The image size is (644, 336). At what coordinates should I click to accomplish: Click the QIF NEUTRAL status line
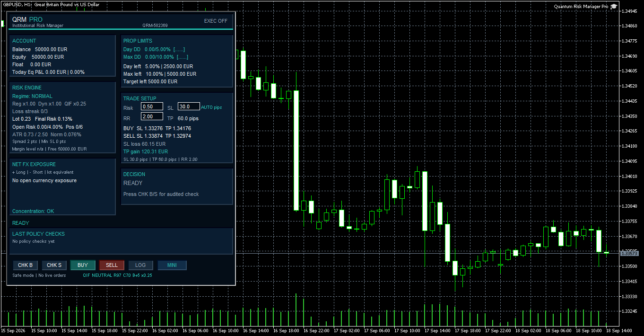pyautogui.click(x=117, y=275)
